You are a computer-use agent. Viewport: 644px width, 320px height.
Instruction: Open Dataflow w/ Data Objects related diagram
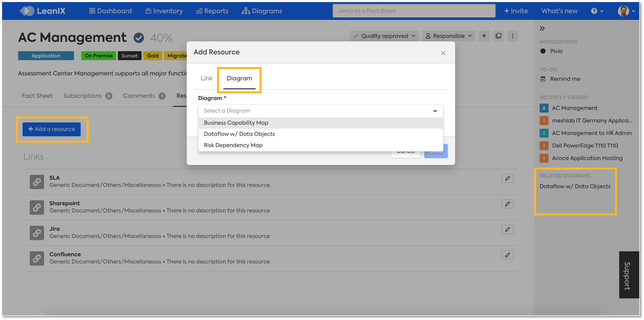coord(575,187)
